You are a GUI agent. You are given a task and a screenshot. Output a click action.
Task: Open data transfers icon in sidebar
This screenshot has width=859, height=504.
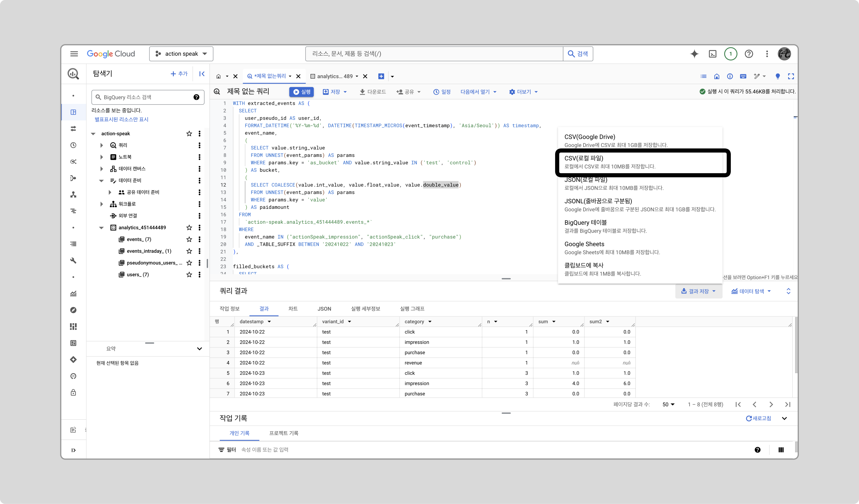pyautogui.click(x=73, y=128)
